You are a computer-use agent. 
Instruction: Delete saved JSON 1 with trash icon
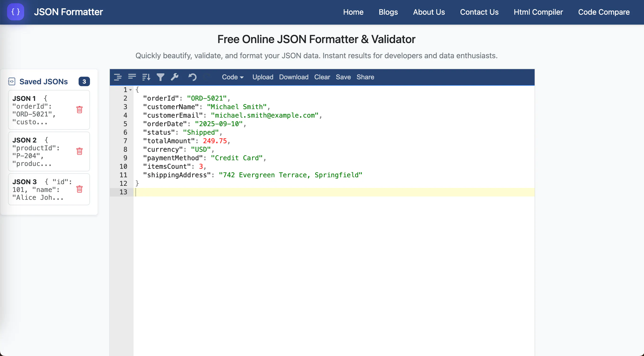pyautogui.click(x=80, y=110)
